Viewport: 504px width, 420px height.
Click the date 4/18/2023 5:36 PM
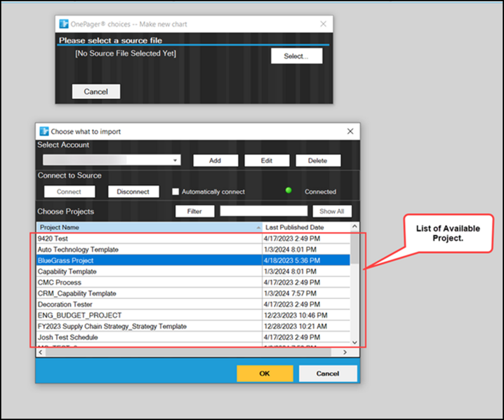[x=292, y=260]
